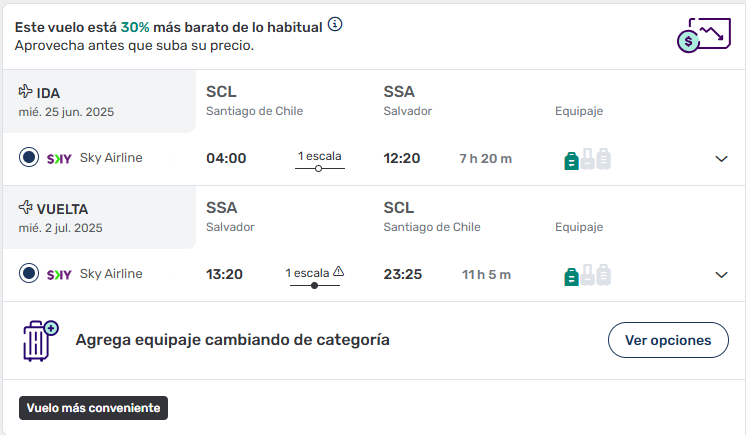Click the VUELTA airplane icon

(x=25, y=207)
